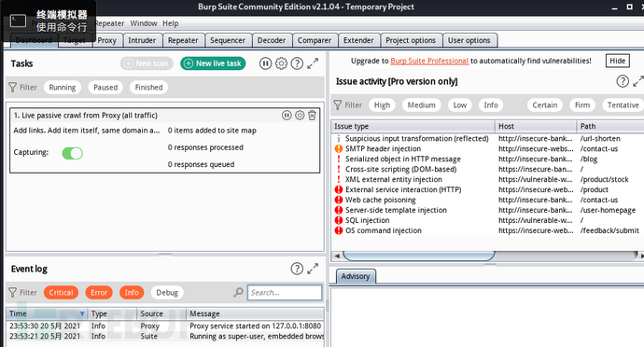Expand the Tasks panel to full size
Screen dimensions: 644x347
(313, 63)
